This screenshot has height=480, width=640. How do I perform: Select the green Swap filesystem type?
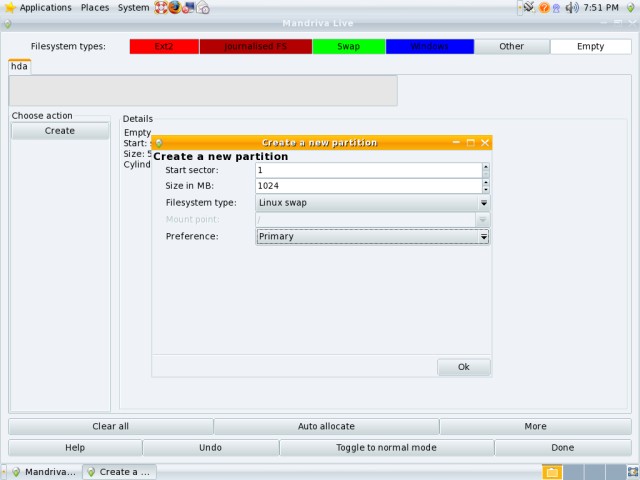click(x=349, y=47)
